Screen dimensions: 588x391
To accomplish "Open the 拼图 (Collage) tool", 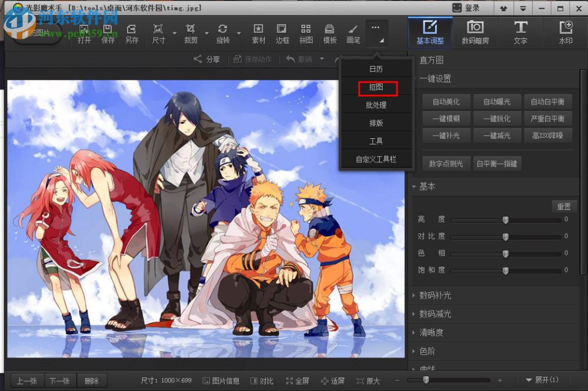I will [x=306, y=34].
